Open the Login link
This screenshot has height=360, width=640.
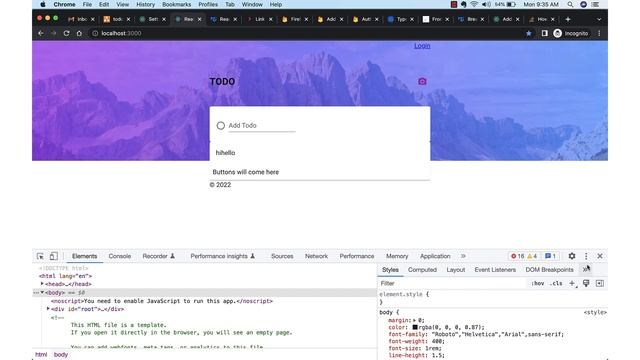422,46
